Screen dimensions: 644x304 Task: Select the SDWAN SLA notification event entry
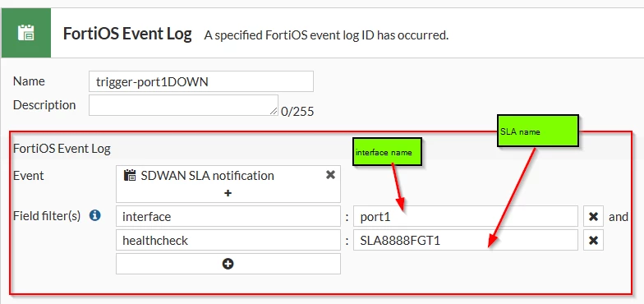207,176
